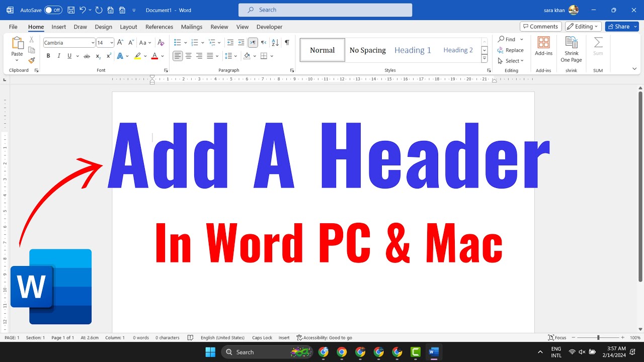Apply yellow text highlight color
644x362 pixels.
click(137, 56)
